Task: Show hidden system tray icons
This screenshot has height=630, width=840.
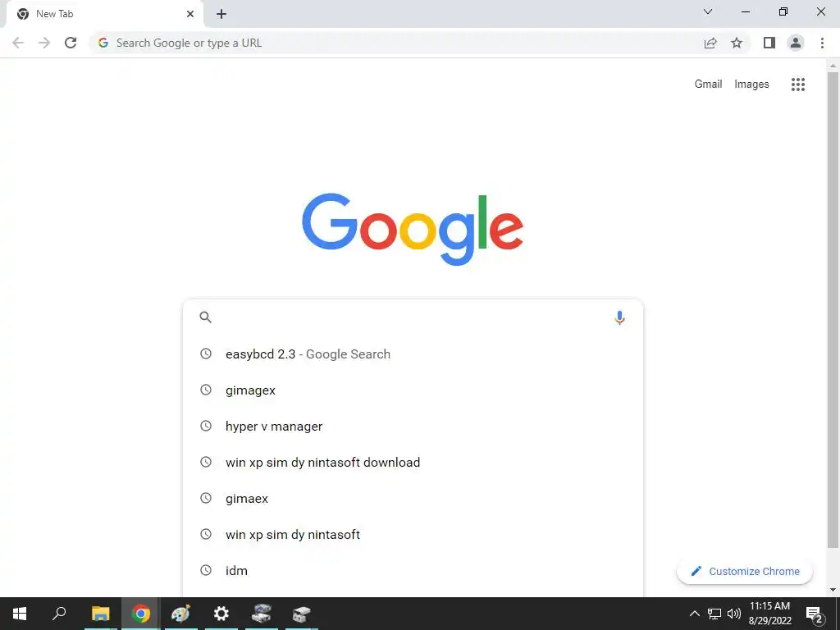Action: pos(694,614)
